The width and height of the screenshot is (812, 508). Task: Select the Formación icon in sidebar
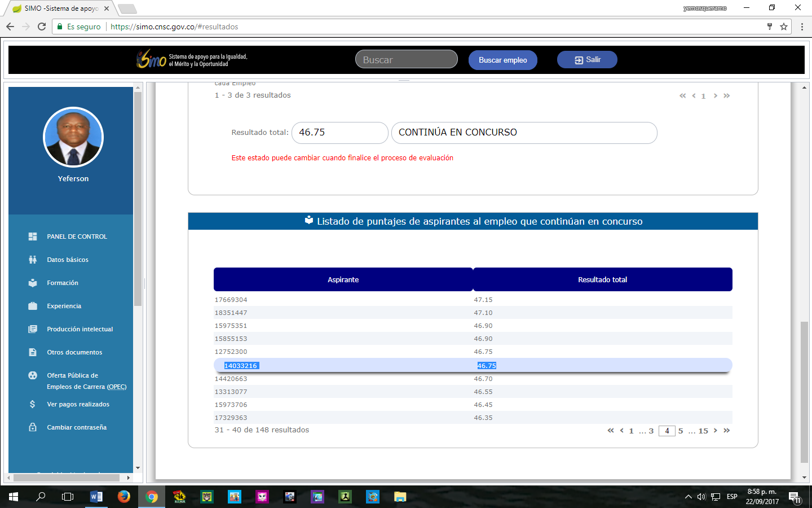point(33,283)
